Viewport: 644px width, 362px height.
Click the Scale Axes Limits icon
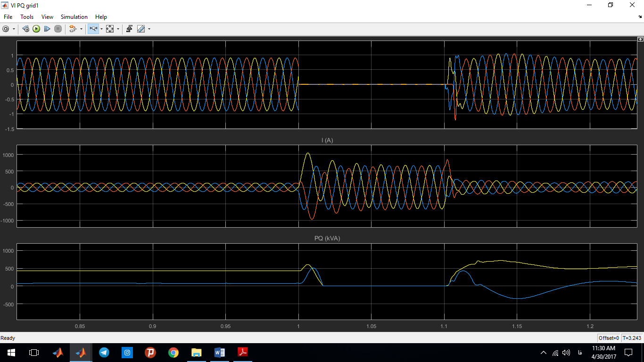(110, 29)
